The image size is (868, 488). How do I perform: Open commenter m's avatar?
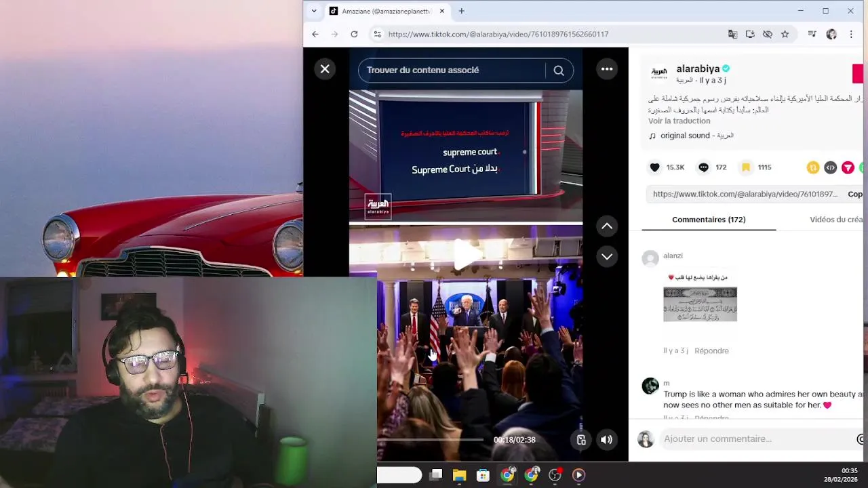[x=650, y=386]
